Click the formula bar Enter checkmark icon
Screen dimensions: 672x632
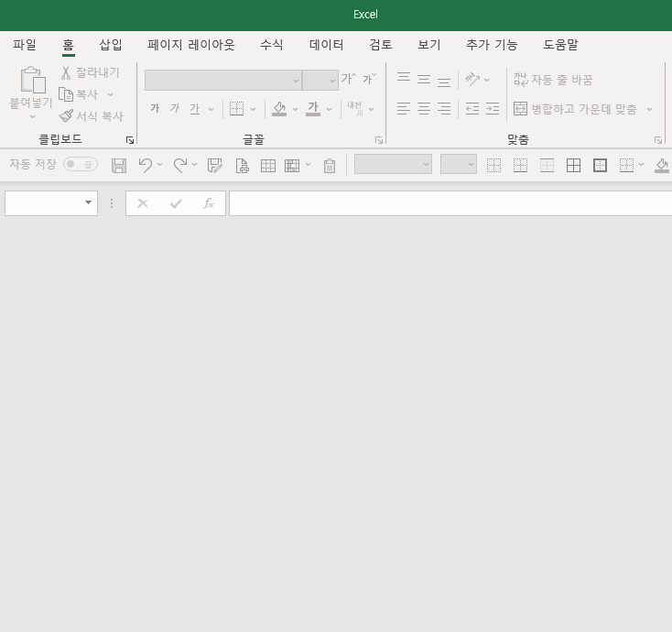pyautogui.click(x=176, y=203)
